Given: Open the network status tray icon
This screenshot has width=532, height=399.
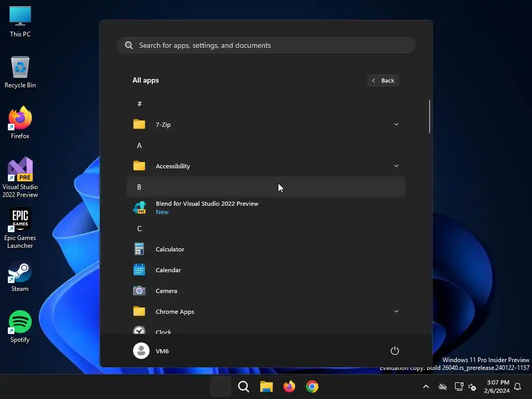Looking at the screenshot, I should pyautogui.click(x=459, y=387).
